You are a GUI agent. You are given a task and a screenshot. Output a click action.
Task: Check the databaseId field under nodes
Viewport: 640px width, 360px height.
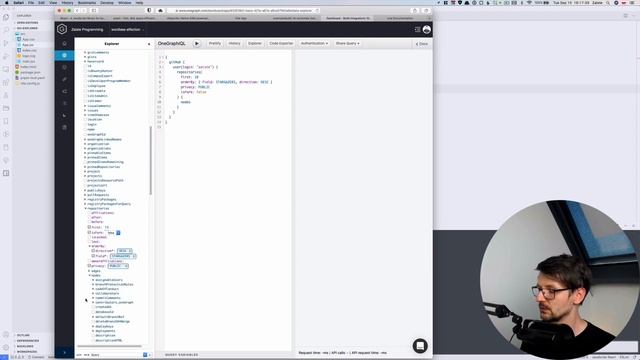(93, 312)
